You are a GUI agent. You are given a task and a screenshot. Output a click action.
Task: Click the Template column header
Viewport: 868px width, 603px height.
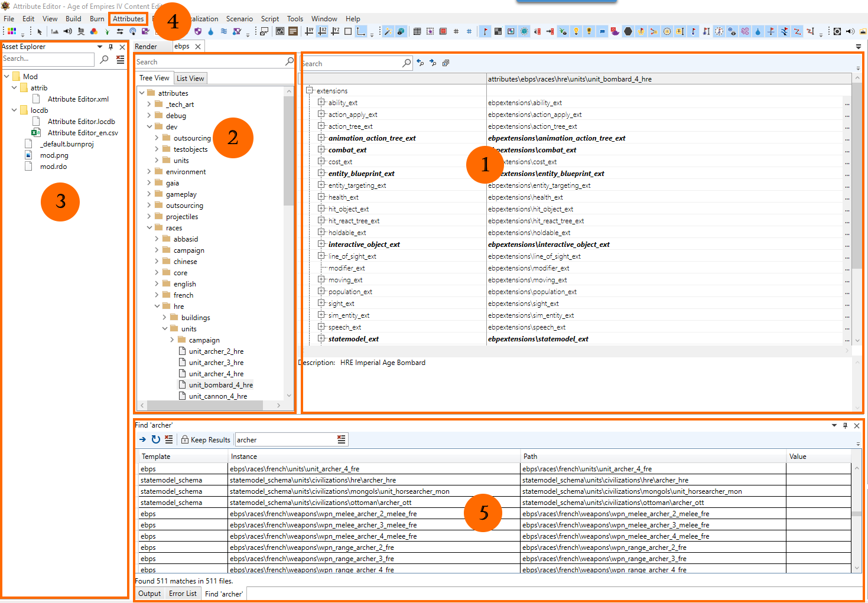point(183,457)
